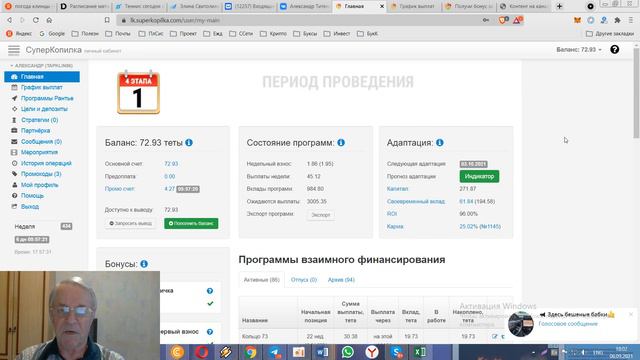Click the info icon next to Адаптация
This screenshot has height=360, width=640.
coord(440,142)
